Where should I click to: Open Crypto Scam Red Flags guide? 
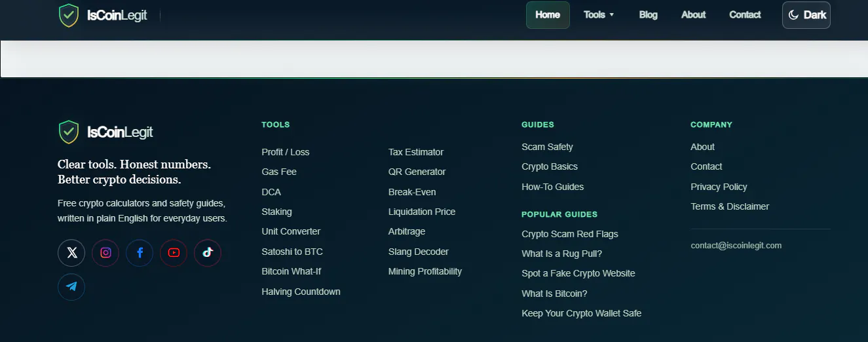click(x=570, y=234)
